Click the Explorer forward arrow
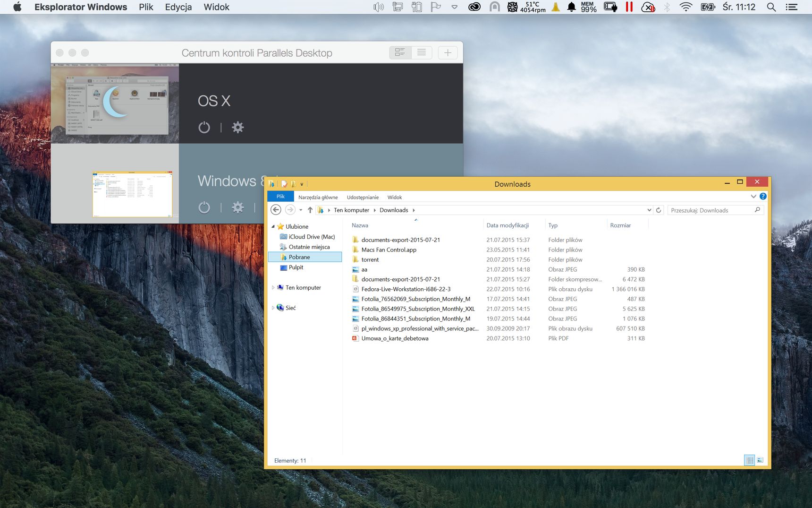Viewport: 812px width, 508px height. [x=290, y=210]
